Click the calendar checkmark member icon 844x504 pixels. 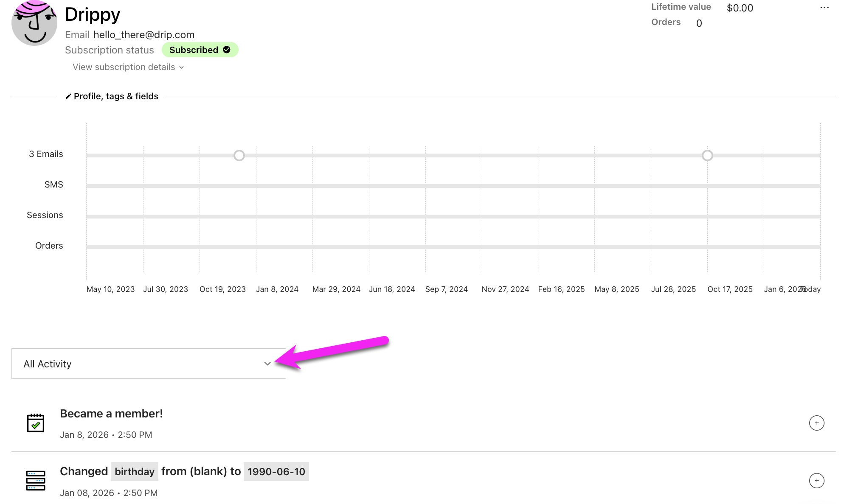[36, 423]
